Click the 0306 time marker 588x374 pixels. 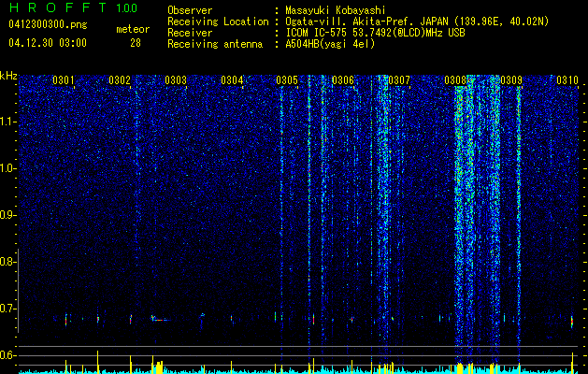click(343, 79)
